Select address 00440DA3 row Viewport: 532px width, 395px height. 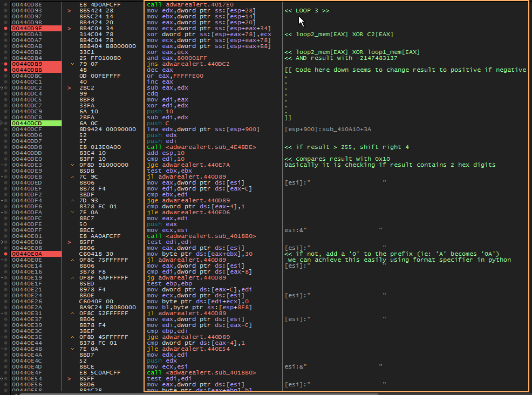(x=27, y=35)
